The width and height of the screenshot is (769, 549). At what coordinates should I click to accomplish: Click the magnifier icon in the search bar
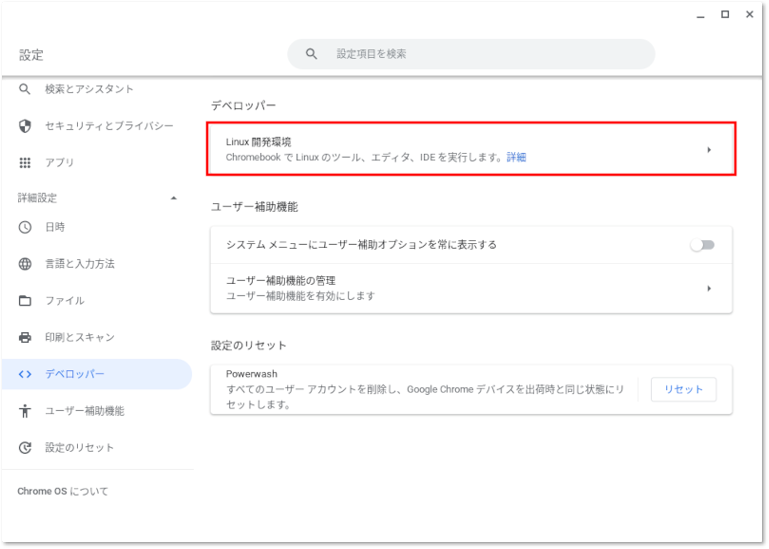click(x=311, y=54)
